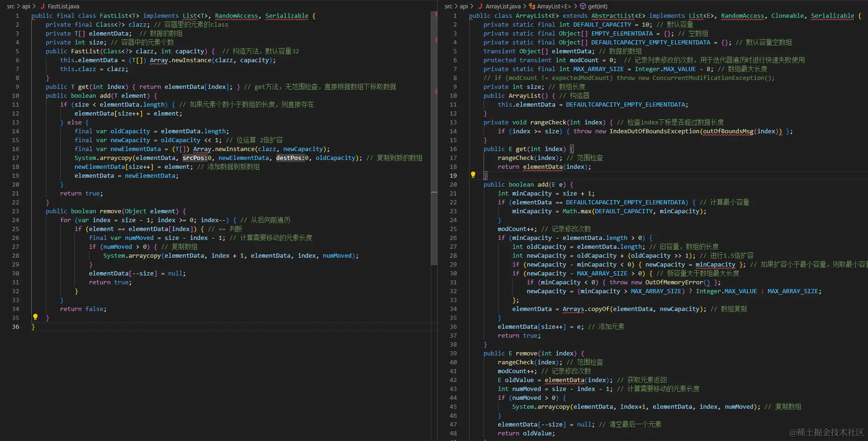Open the 'api' breadcrumb in the left editor
Screen dimensions: 868x441
(x=26, y=7)
